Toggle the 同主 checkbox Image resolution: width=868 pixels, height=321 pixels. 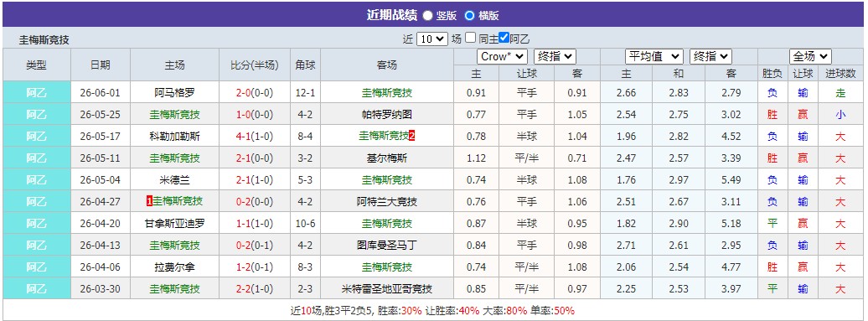tap(470, 39)
